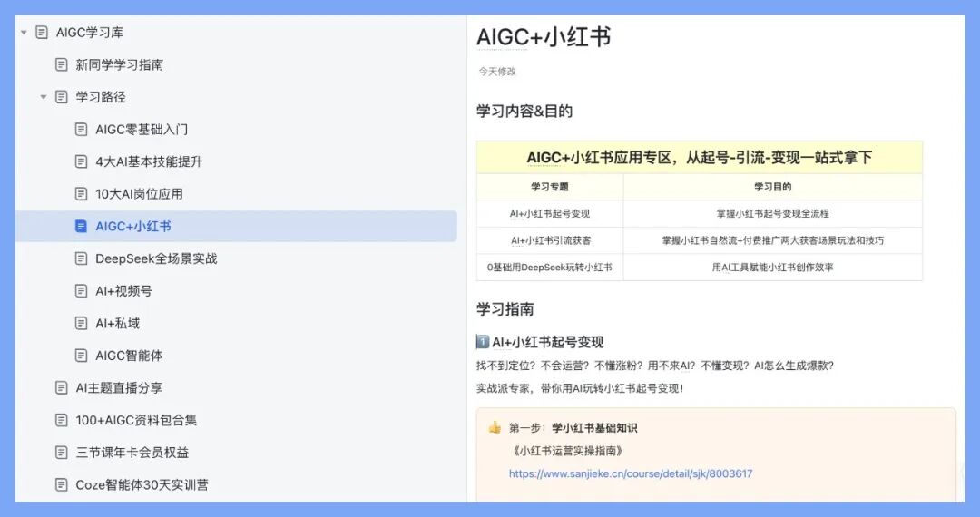Click the document icon beside AIGC零基础入门

(82, 129)
